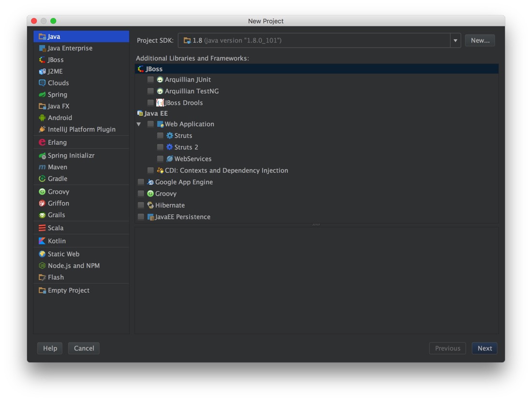Choose the Erlang icon in sidebar
Viewport: 532px width, 401px height.
pyautogui.click(x=42, y=142)
